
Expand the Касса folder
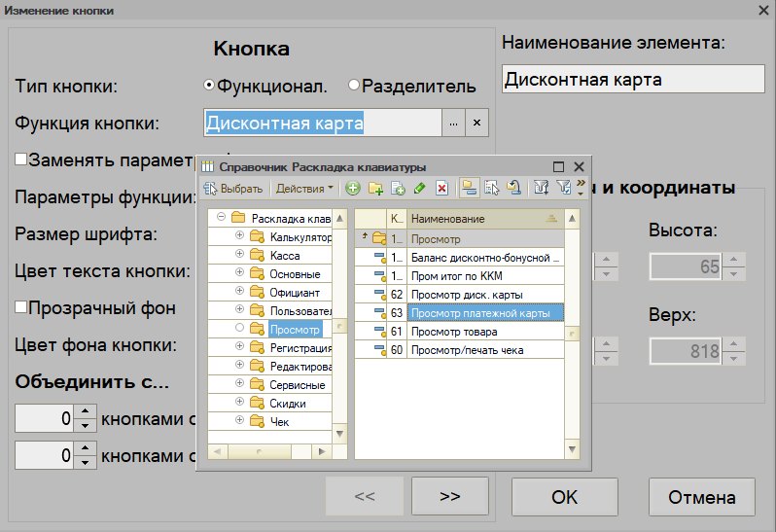239,254
